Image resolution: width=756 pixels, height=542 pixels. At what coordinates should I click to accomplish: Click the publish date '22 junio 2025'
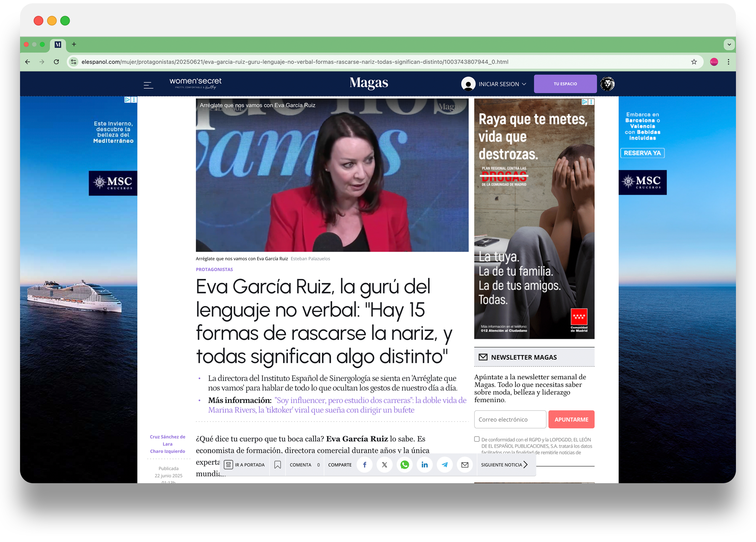(168, 476)
